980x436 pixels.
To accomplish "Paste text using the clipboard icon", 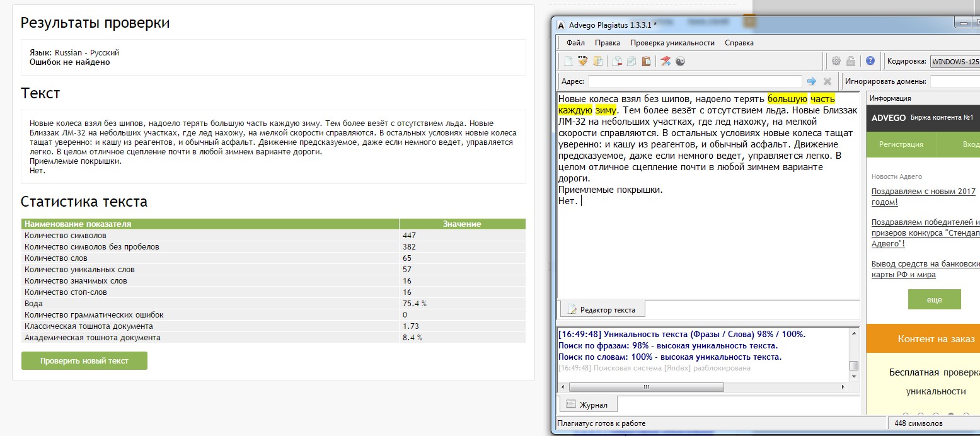I will (x=646, y=61).
